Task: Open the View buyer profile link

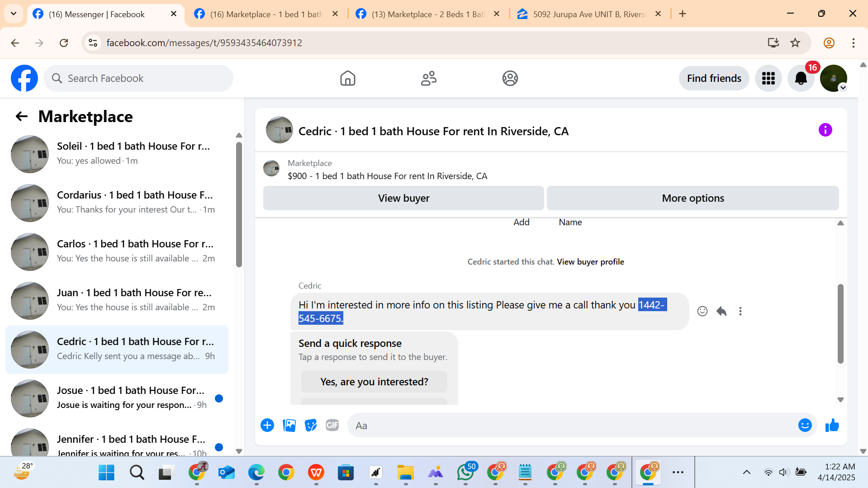Action: click(590, 262)
